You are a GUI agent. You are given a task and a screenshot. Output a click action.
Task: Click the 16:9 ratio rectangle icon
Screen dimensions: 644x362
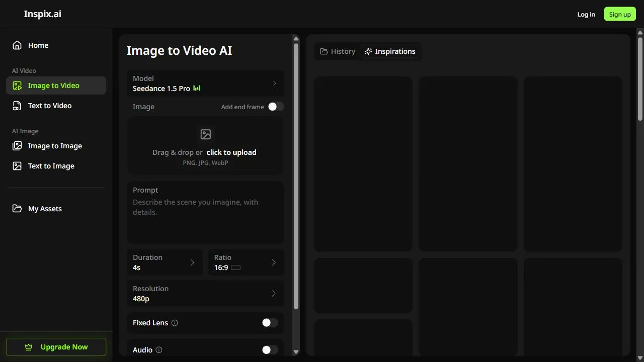235,267
